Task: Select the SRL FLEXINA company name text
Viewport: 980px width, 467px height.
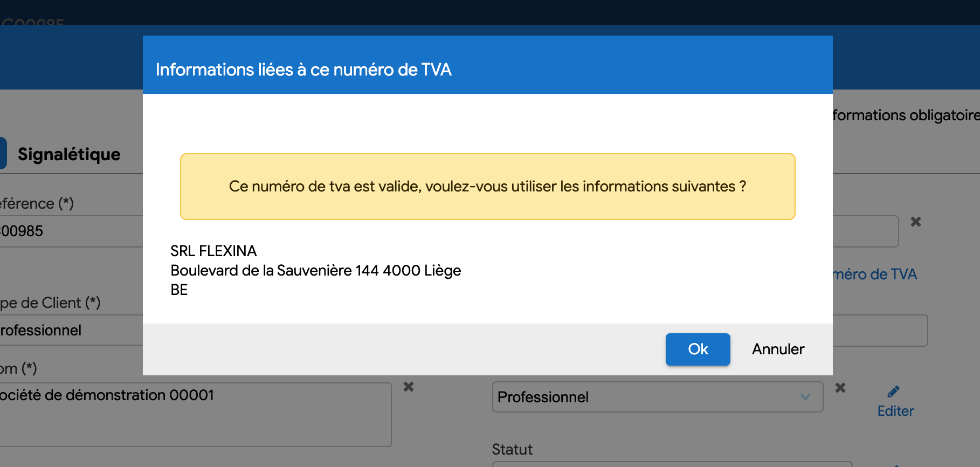Action: click(213, 251)
